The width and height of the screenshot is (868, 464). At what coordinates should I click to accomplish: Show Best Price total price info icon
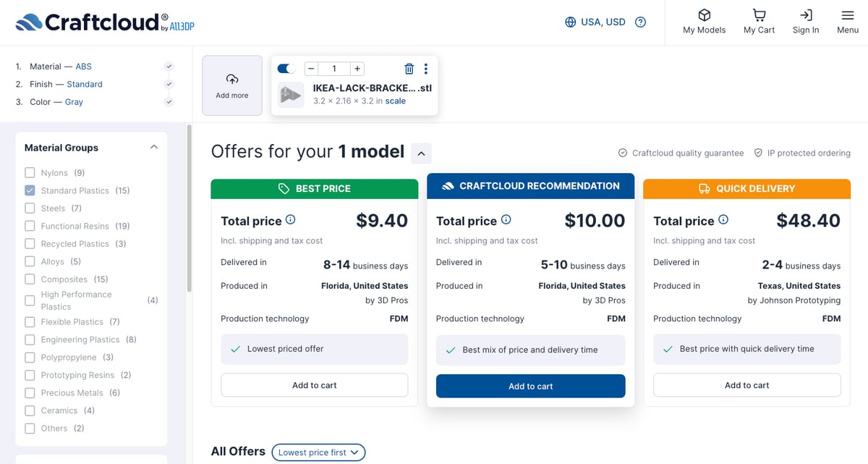pyautogui.click(x=290, y=220)
